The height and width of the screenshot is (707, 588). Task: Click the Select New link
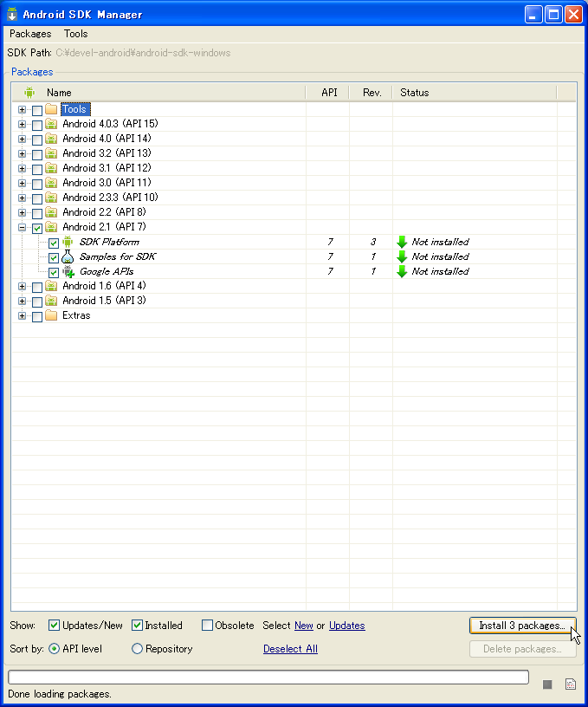point(304,626)
